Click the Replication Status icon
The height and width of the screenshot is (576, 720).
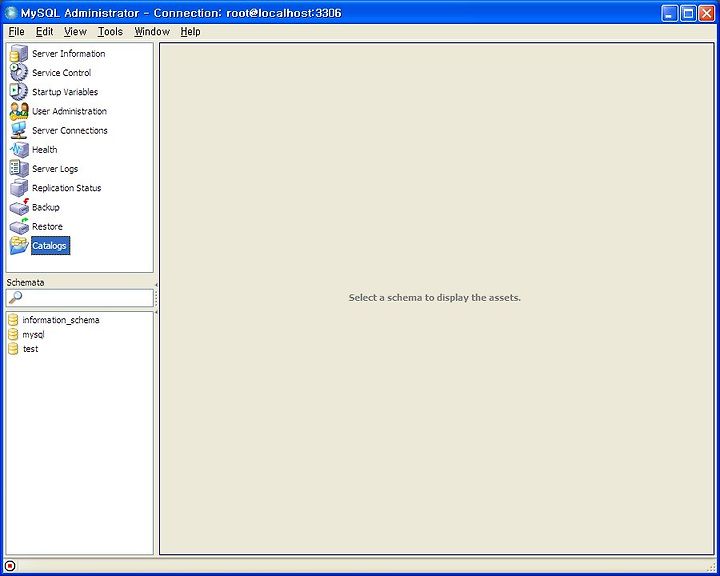pos(19,188)
